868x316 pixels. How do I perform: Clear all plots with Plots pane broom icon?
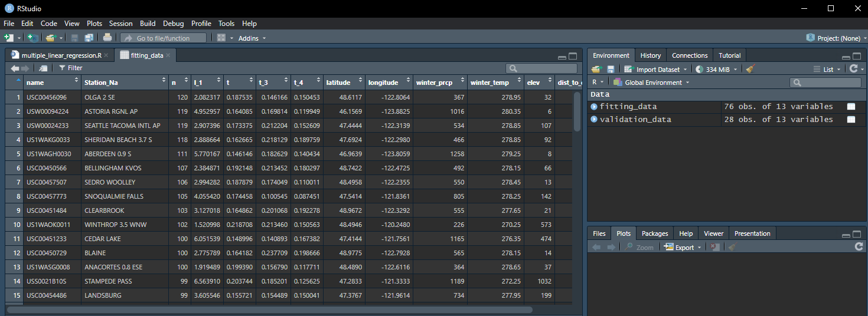pyautogui.click(x=732, y=247)
